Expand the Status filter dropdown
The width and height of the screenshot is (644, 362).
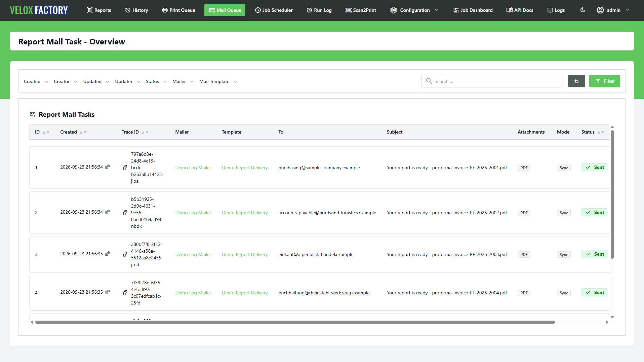pyautogui.click(x=156, y=81)
